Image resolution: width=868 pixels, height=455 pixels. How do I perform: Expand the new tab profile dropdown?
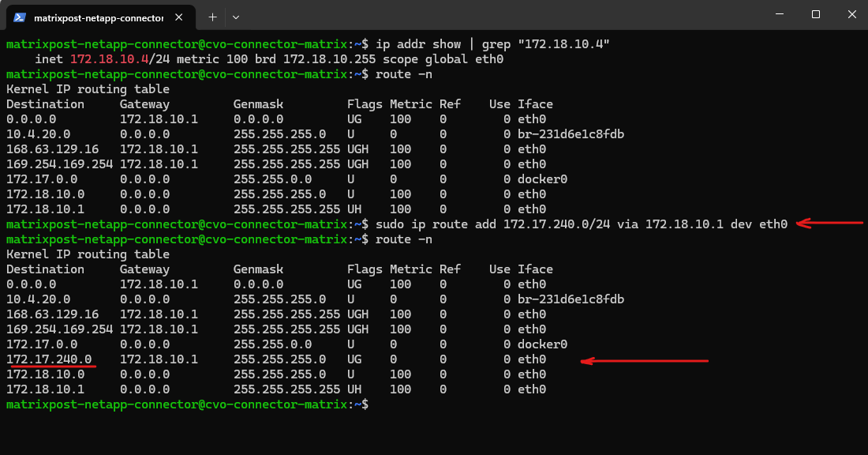coord(236,17)
